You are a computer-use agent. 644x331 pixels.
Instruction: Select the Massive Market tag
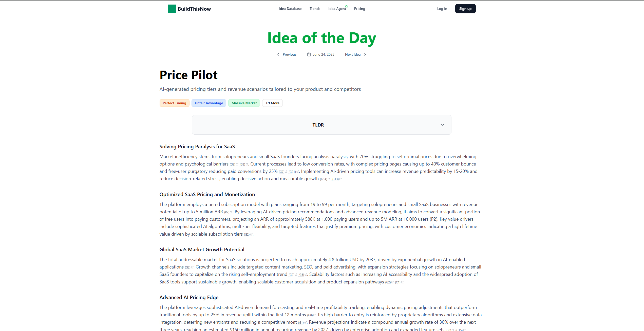(244, 103)
